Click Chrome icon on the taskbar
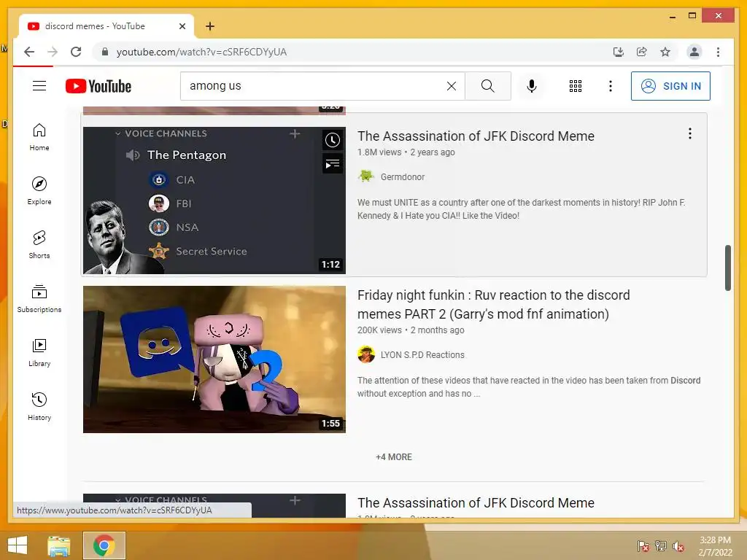 pyautogui.click(x=104, y=545)
